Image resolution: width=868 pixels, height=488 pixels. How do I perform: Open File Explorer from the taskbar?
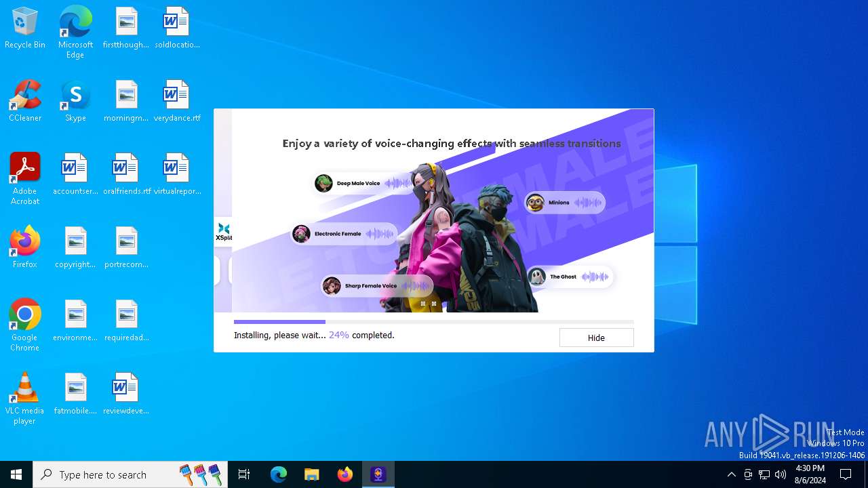[312, 474]
